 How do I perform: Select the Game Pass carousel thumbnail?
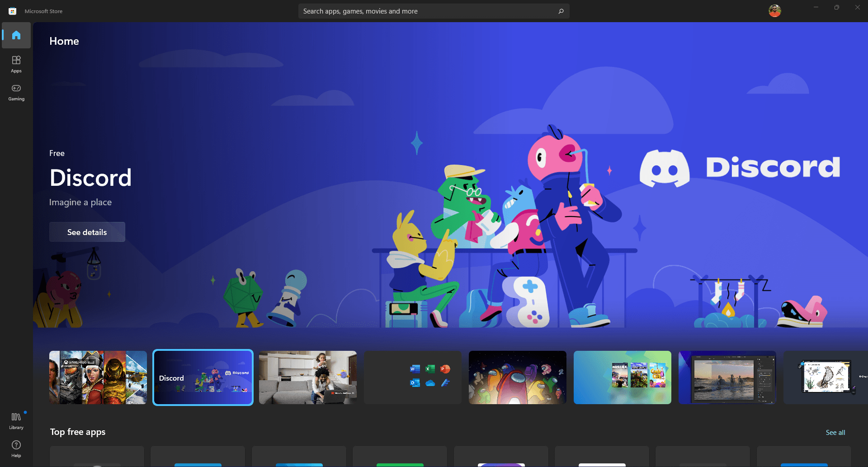tap(98, 377)
